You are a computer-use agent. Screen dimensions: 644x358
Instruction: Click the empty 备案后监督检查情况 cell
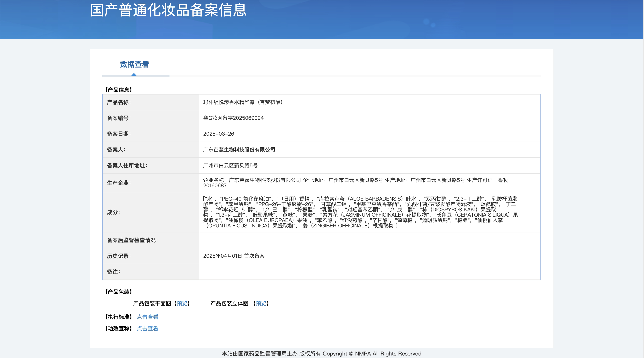tap(370, 240)
